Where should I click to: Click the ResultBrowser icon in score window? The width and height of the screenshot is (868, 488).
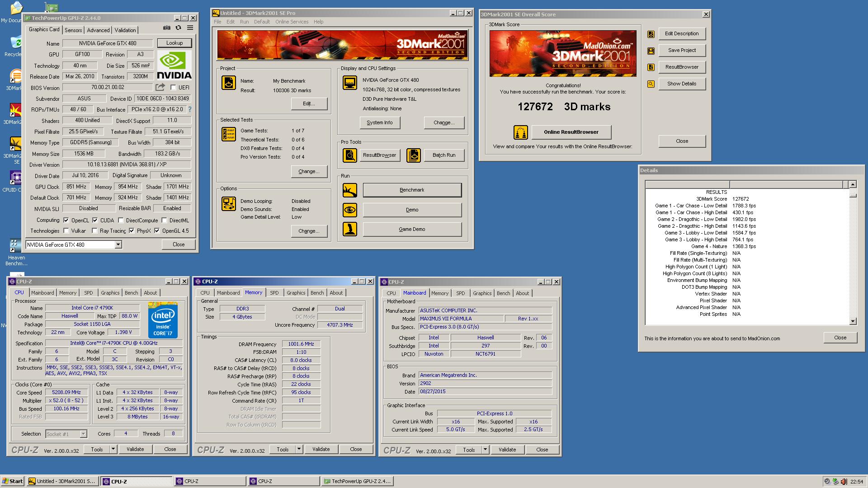click(651, 67)
